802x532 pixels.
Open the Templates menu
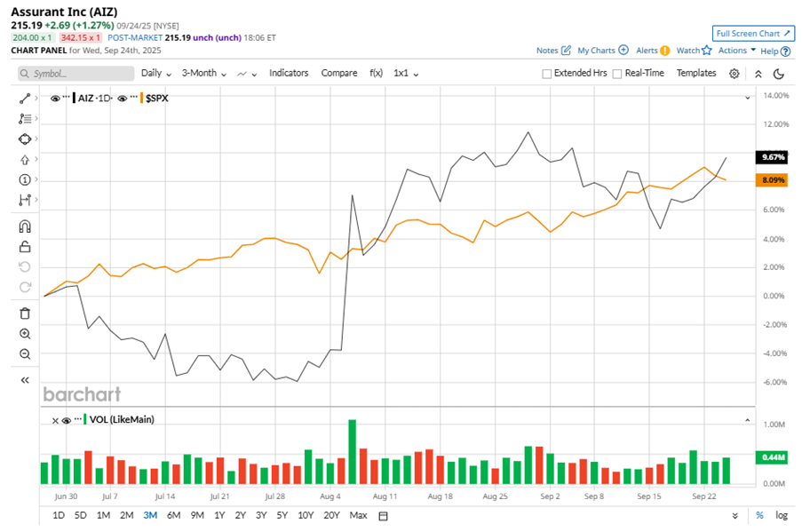click(x=696, y=73)
